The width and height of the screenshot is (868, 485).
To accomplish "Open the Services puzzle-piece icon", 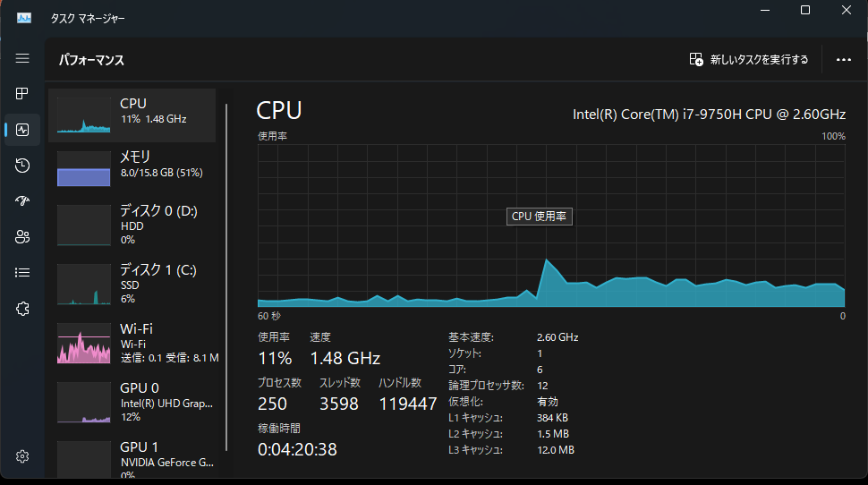I will (22, 309).
